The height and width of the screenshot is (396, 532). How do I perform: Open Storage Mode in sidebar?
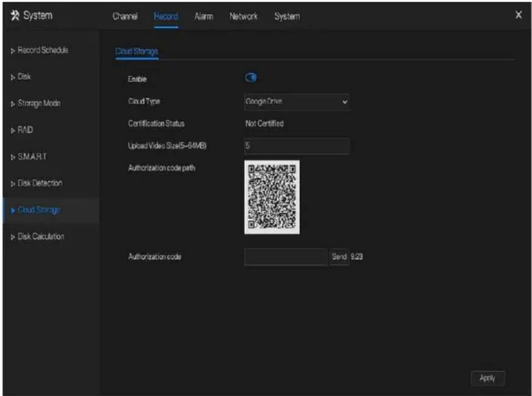click(x=39, y=103)
